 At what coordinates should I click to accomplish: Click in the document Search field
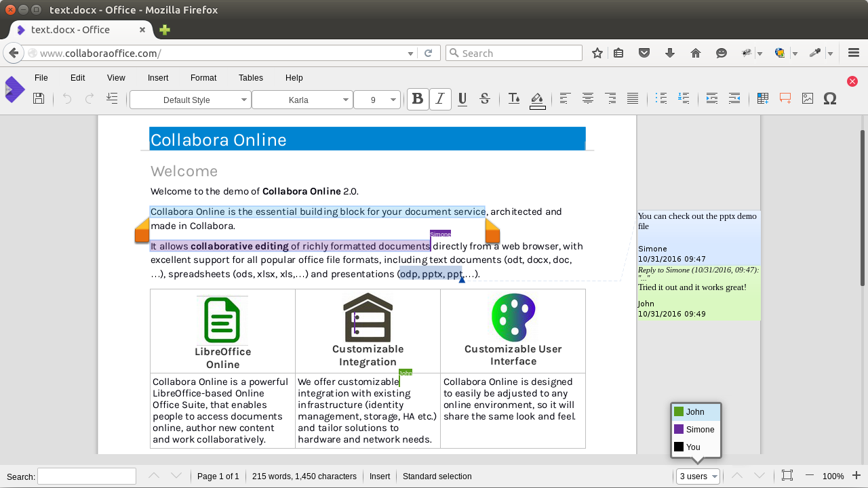pos(87,476)
